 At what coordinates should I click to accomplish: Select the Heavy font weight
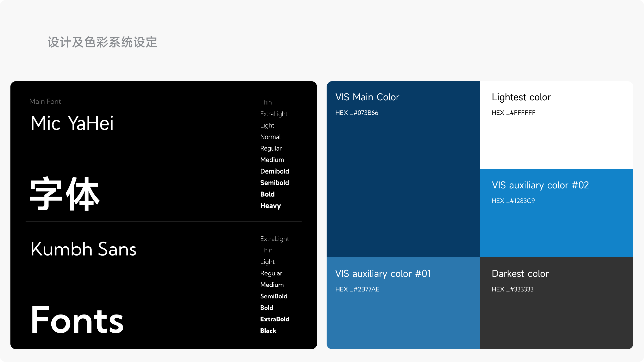[270, 206]
